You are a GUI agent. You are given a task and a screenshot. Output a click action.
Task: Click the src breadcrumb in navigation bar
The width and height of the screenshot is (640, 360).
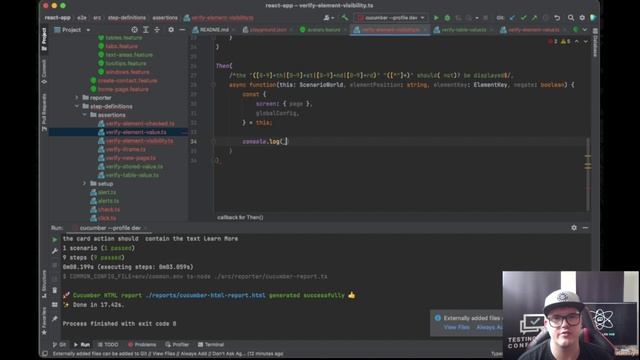(x=97, y=18)
